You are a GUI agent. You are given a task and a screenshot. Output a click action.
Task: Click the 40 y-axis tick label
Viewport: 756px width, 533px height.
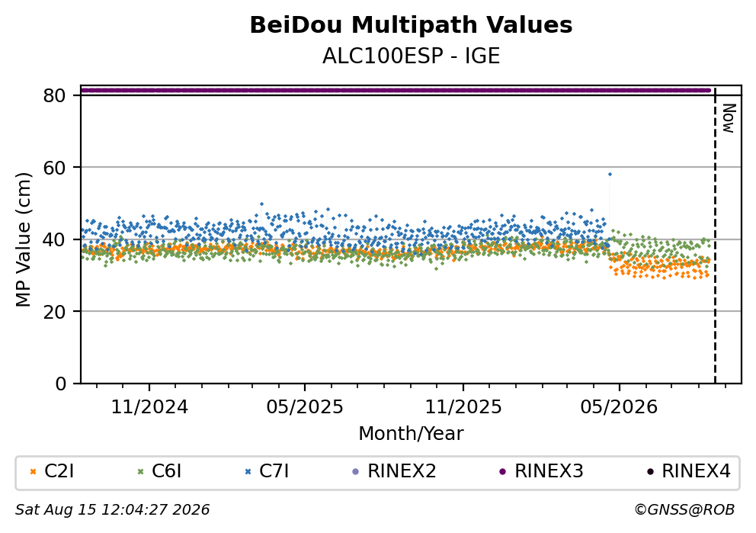54,239
